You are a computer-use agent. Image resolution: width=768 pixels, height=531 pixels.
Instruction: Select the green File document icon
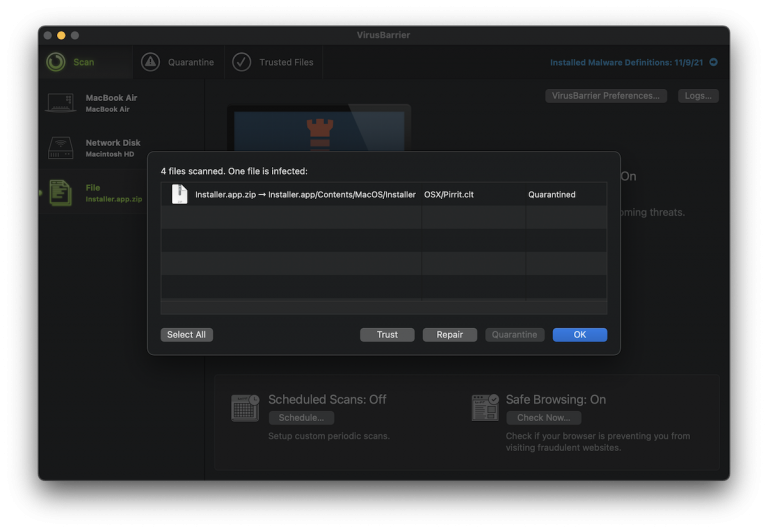(60, 193)
